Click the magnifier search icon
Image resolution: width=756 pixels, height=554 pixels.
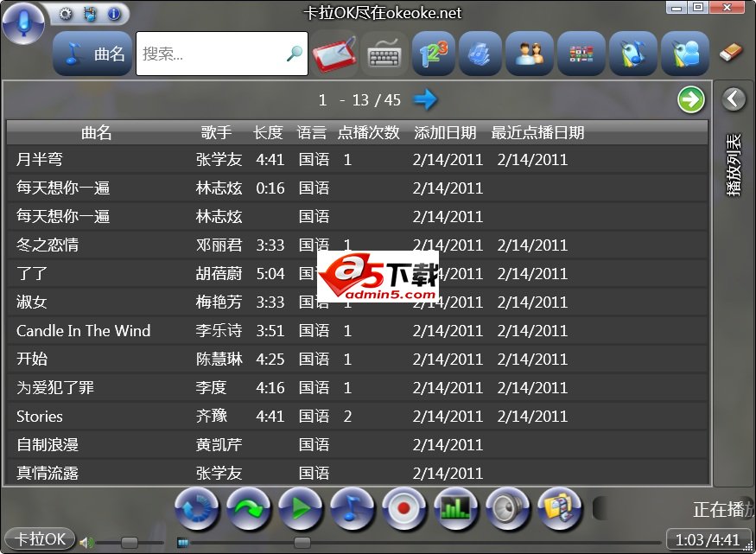(294, 54)
